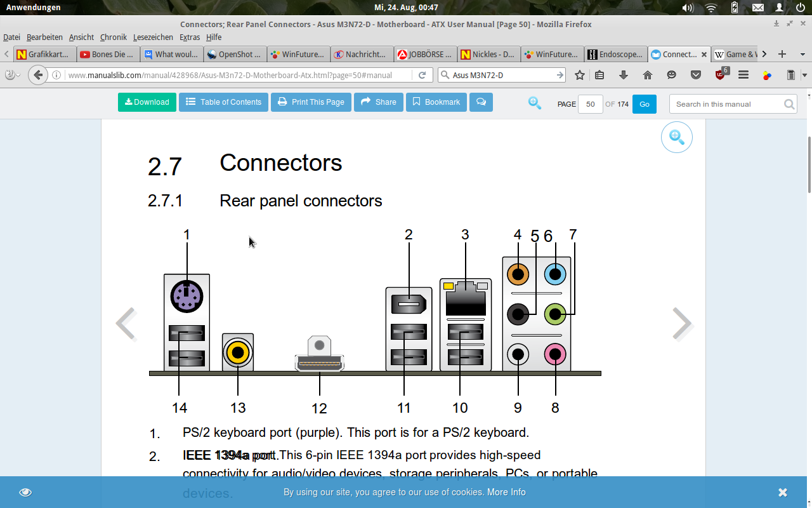Open the Lesezeichen menu

click(153, 37)
